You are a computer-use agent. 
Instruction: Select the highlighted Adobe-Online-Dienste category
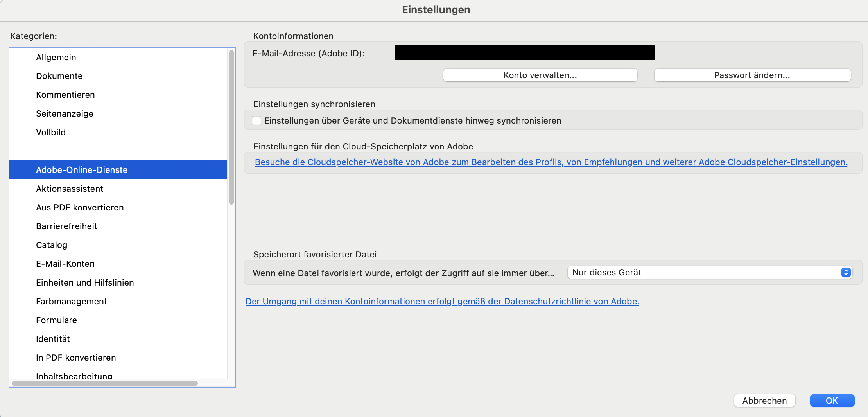[118, 170]
